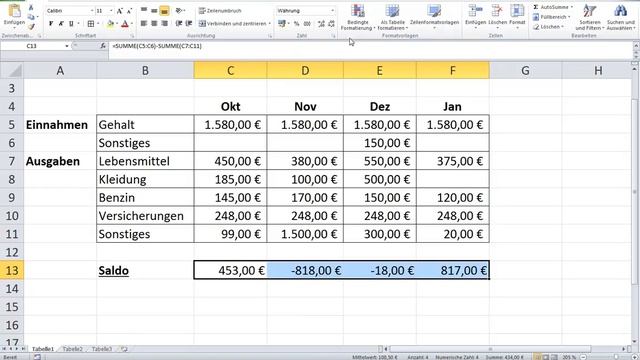Click the text orientation icon
640x360 pixels.
point(179,11)
